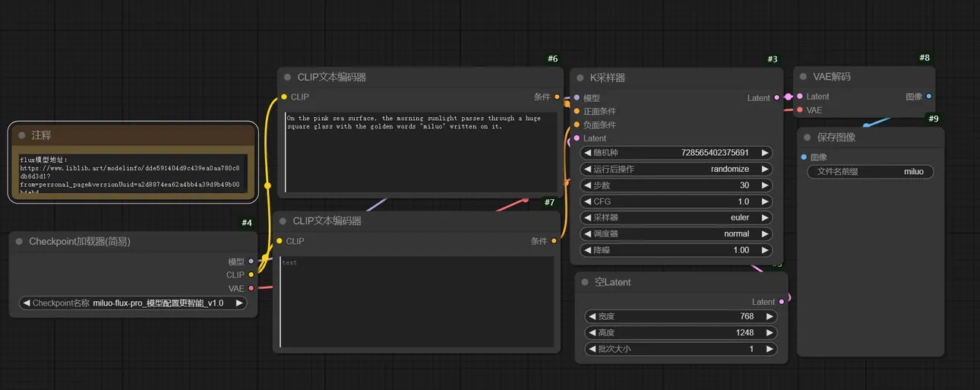980x390 pixels.
Task: Collapse the 空Latent node header dot
Action: click(x=585, y=282)
